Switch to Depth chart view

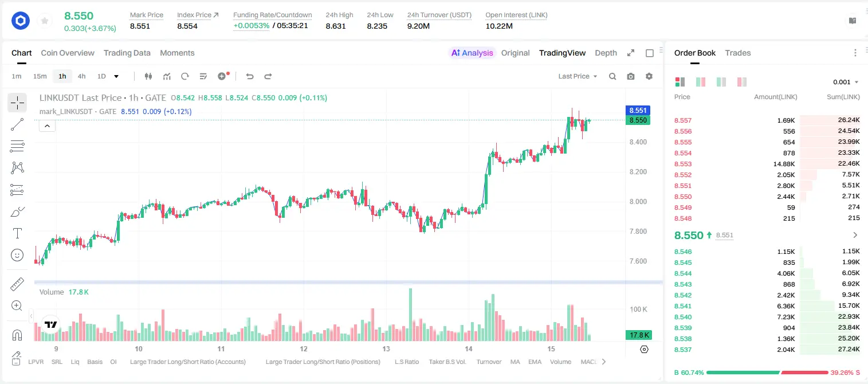pyautogui.click(x=606, y=53)
